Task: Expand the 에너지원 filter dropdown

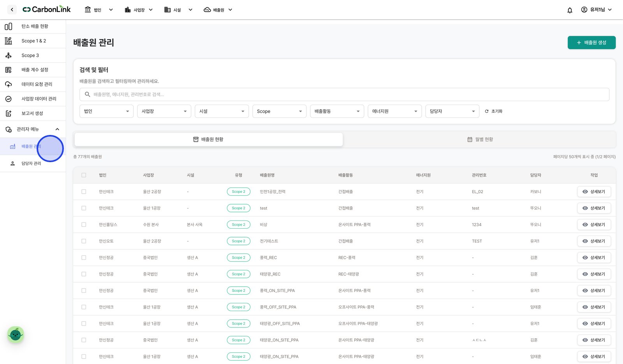Action: click(x=394, y=111)
